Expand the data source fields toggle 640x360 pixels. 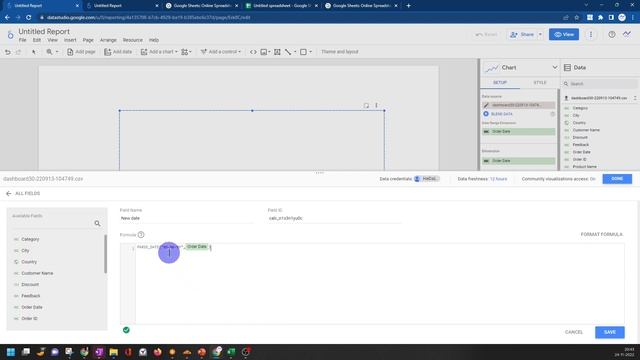[x=635, y=98]
